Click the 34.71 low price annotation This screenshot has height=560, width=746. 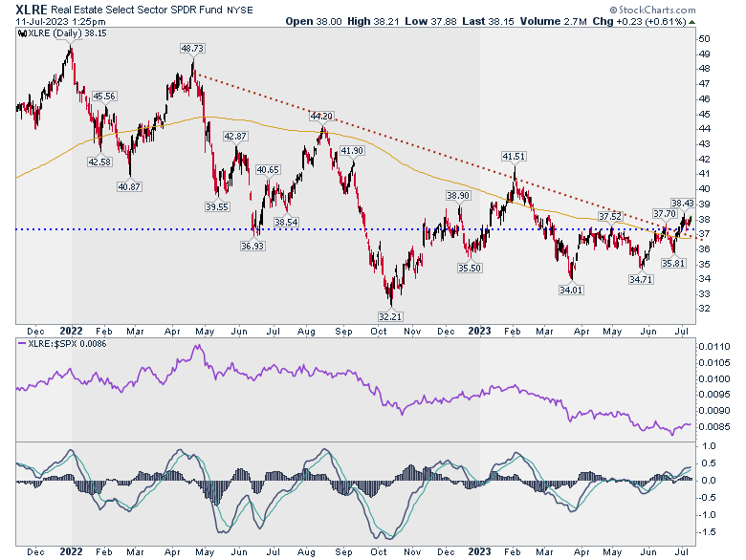tap(641, 280)
